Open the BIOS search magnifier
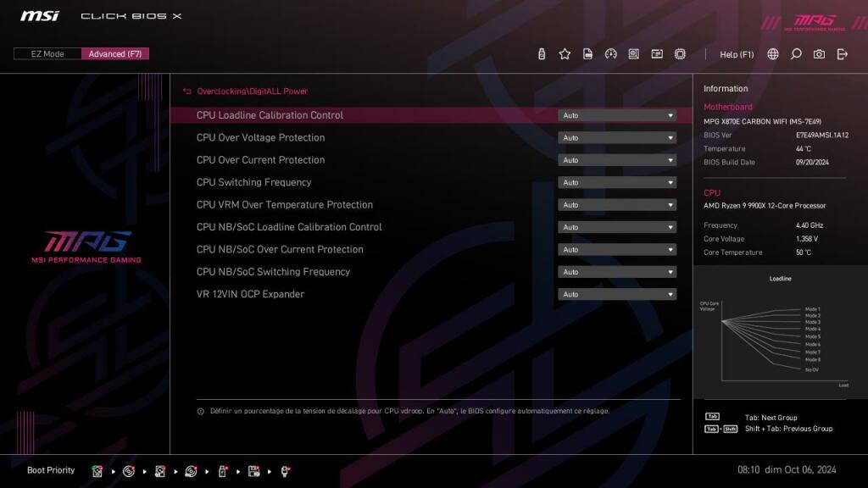Screen dimensions: 868x488 (x=794, y=53)
